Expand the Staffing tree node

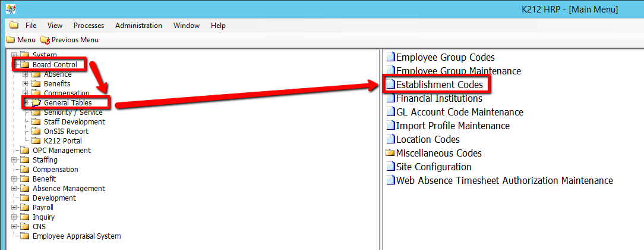[14, 160]
